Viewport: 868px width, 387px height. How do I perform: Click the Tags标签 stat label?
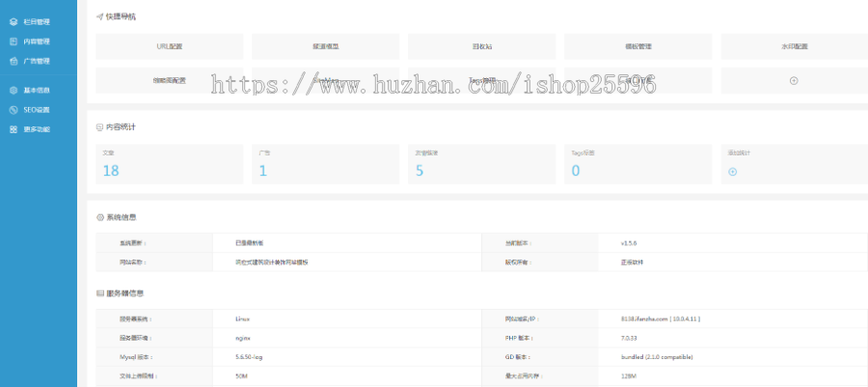pyautogui.click(x=583, y=152)
